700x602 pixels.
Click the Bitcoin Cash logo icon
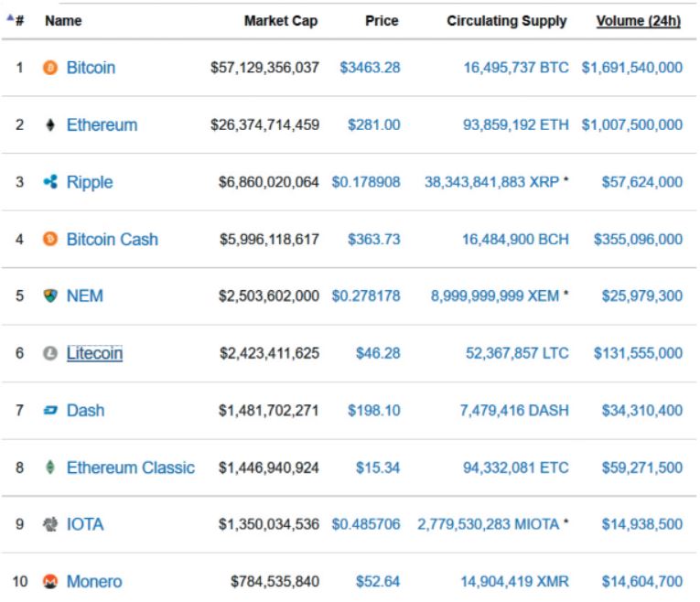(50, 239)
